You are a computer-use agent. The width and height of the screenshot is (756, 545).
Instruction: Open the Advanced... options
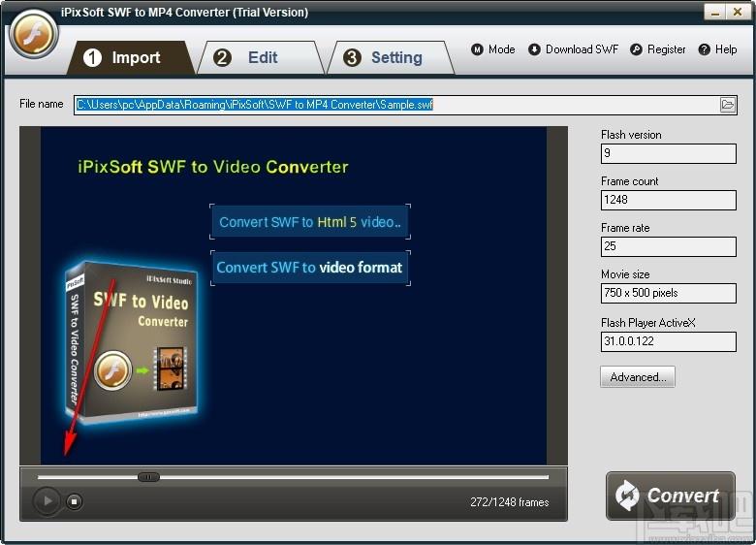pos(638,376)
